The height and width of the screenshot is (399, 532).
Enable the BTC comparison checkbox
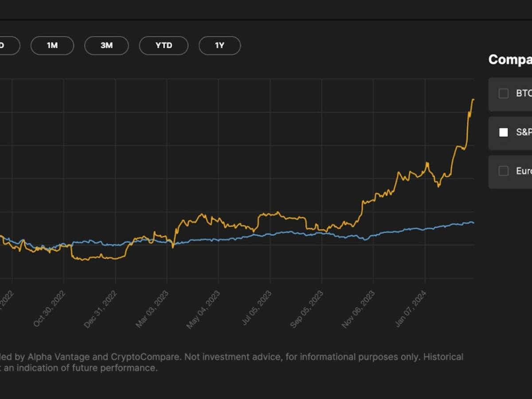pyautogui.click(x=503, y=94)
